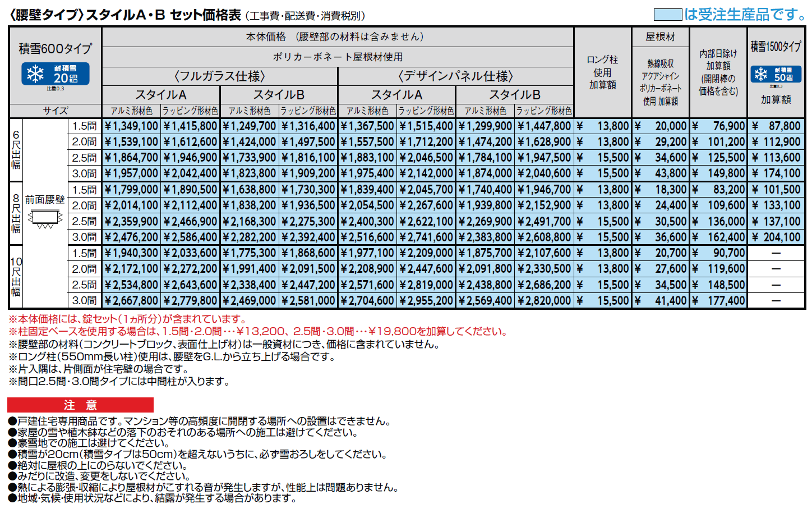Click the red 注意 banner
Screen dimensions: 812x513
(80, 405)
